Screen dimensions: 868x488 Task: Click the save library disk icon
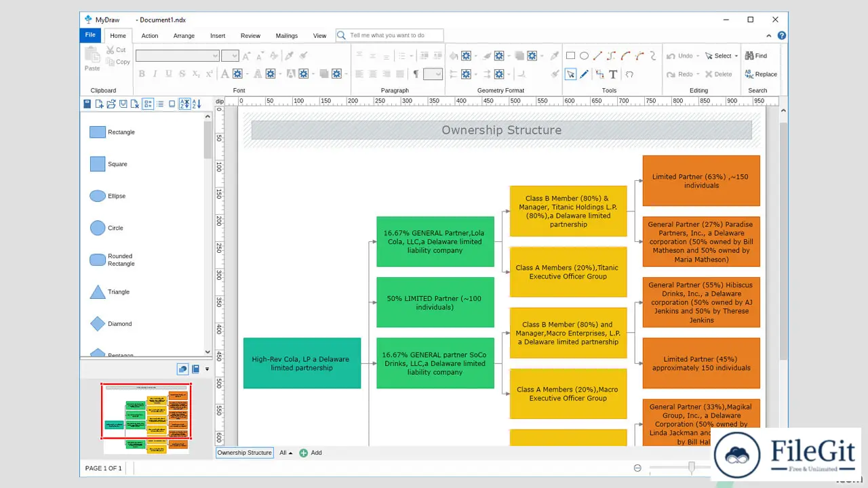[123, 104]
